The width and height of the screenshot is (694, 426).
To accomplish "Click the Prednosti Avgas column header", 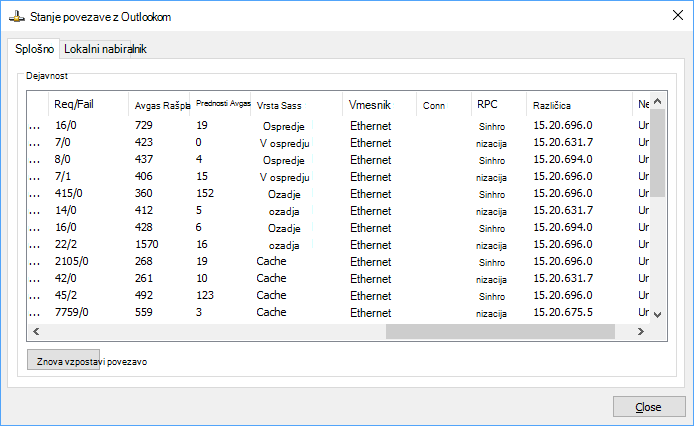I will [x=220, y=104].
